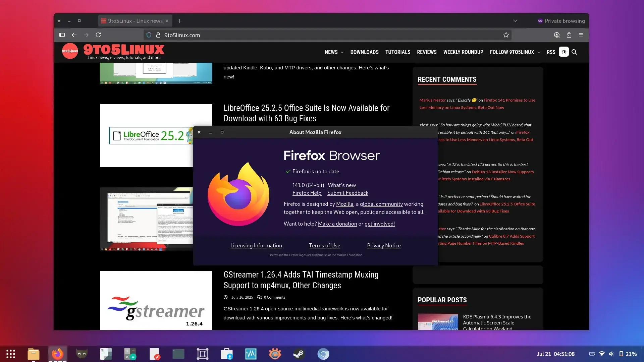Click the browser address bar

tap(302, 35)
